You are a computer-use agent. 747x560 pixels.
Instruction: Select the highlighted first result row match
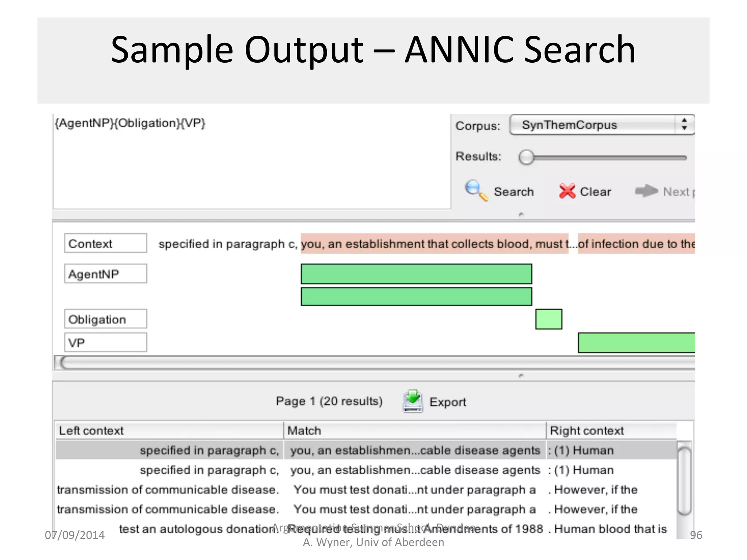(x=415, y=450)
